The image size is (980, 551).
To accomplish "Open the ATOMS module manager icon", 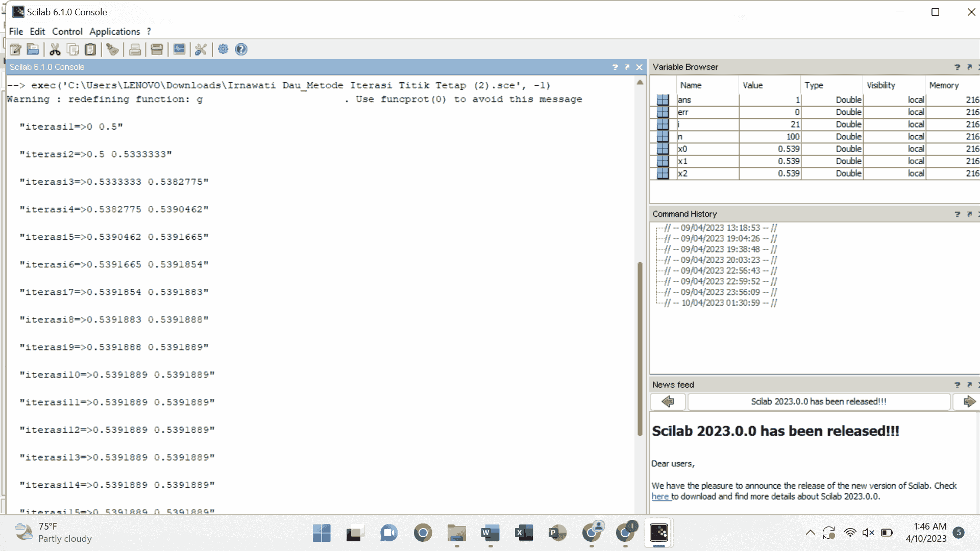I will click(x=157, y=49).
